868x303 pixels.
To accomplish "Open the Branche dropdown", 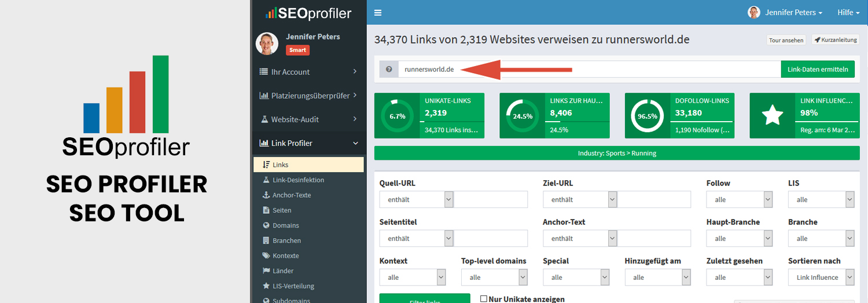I will tap(821, 238).
